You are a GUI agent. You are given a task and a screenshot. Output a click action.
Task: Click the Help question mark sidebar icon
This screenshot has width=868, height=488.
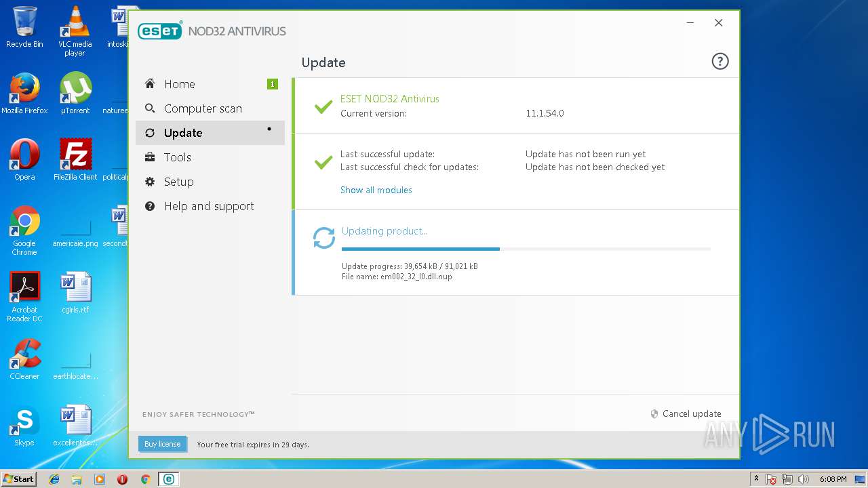[150, 206]
